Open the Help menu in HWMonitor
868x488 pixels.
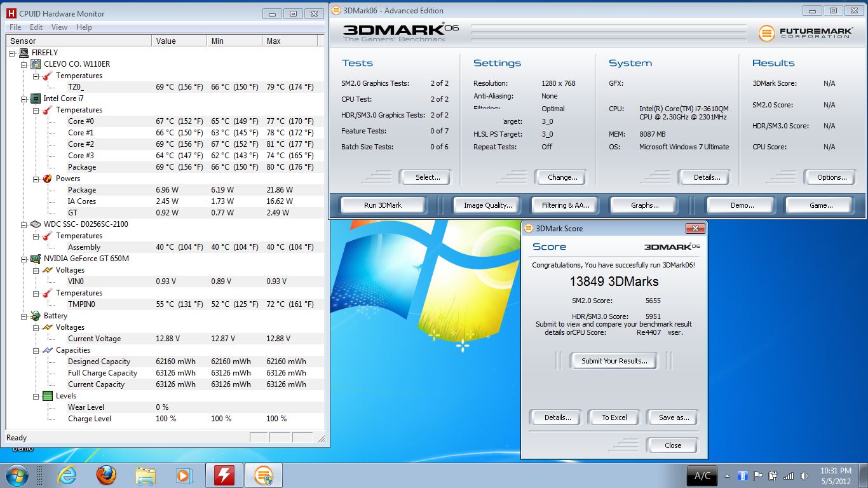click(x=84, y=27)
